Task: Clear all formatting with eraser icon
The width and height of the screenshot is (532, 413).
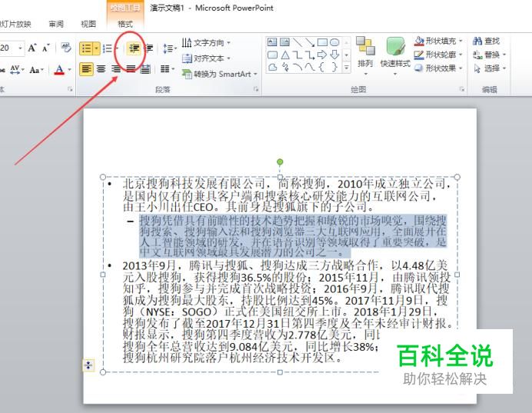Action: (x=66, y=48)
